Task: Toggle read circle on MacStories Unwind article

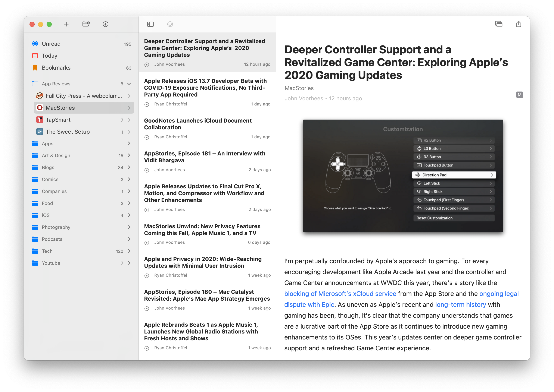Action: pyautogui.click(x=147, y=243)
